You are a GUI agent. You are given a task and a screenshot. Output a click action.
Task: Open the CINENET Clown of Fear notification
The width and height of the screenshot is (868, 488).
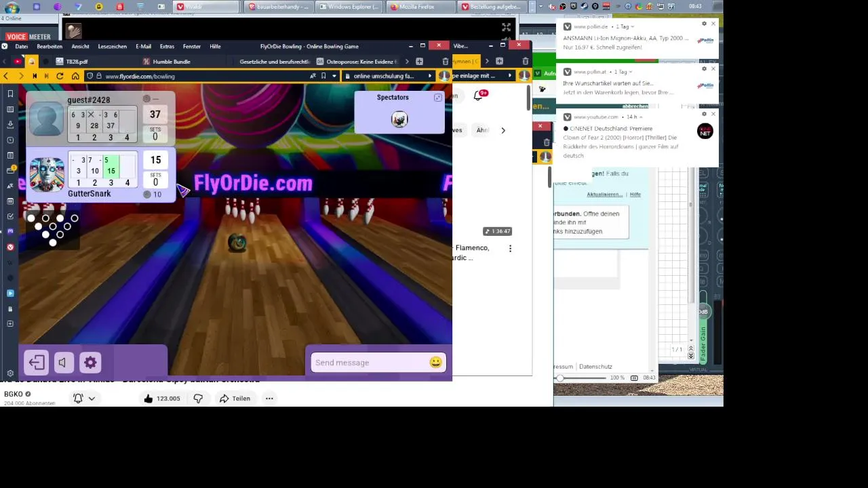637,139
